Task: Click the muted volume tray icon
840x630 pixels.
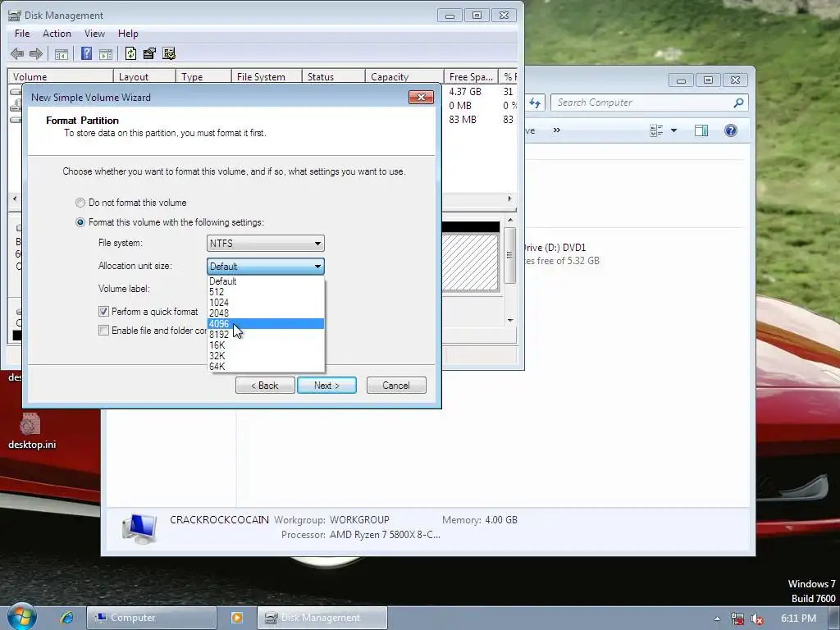Action: pyautogui.click(x=757, y=619)
